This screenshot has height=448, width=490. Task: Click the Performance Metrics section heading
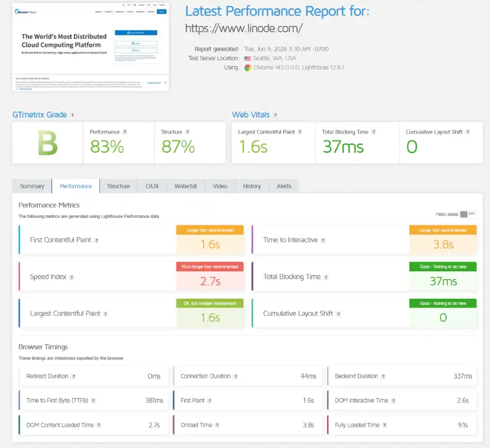49,205
